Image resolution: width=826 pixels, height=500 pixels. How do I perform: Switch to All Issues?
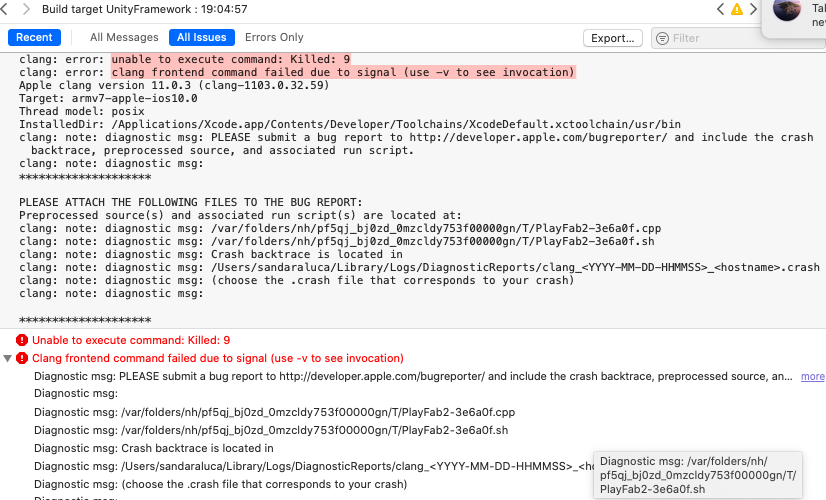[x=201, y=37]
